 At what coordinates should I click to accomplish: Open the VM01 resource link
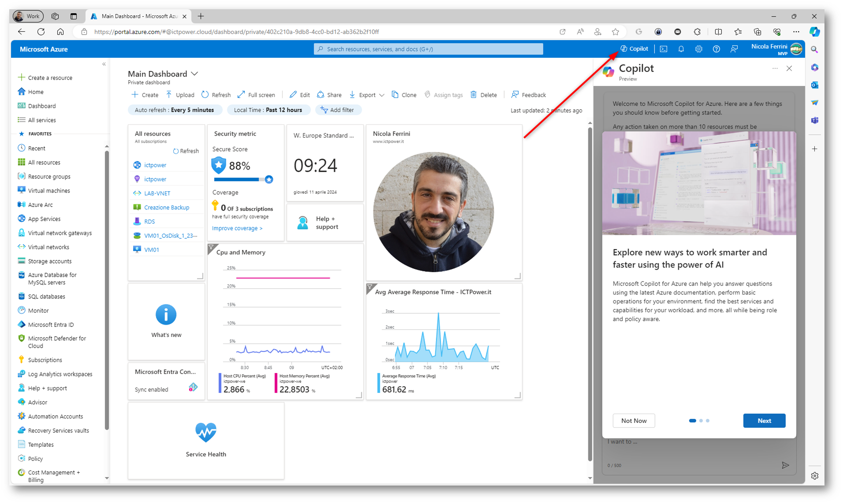(x=152, y=249)
